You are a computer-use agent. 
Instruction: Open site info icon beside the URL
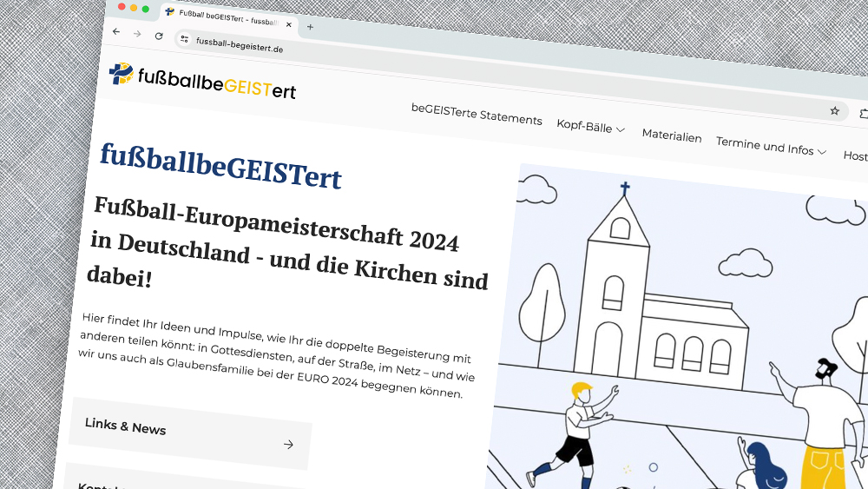(184, 39)
